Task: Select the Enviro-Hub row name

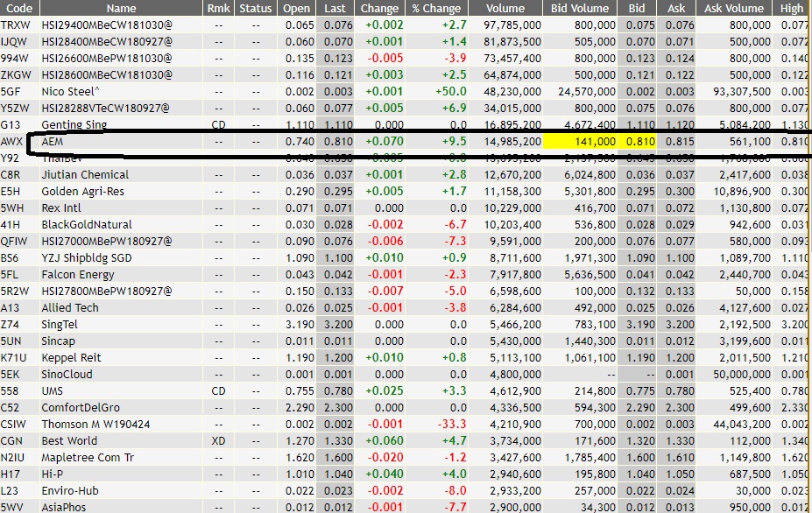Action: click(x=70, y=491)
